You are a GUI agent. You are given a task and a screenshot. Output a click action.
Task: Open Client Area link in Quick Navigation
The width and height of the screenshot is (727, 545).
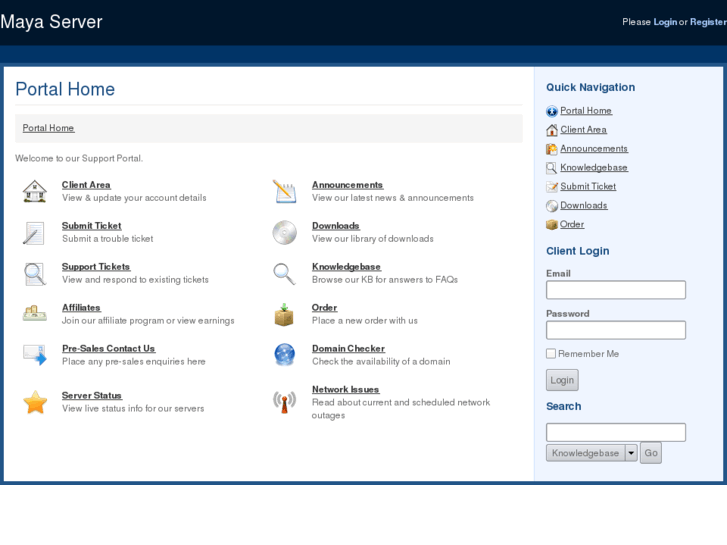(583, 129)
